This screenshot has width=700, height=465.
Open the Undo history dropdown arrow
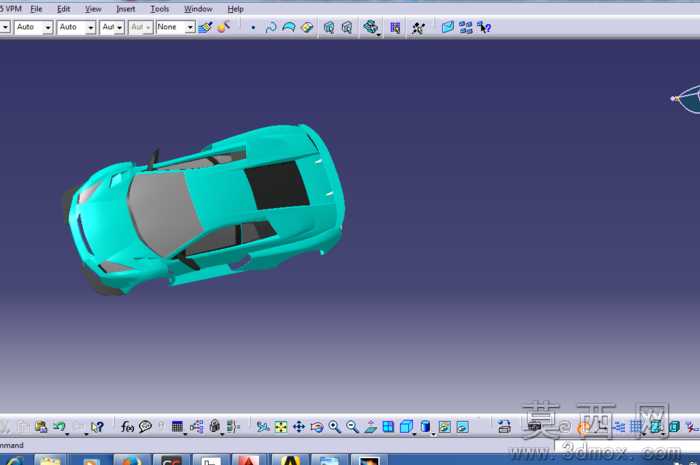[x=67, y=433]
